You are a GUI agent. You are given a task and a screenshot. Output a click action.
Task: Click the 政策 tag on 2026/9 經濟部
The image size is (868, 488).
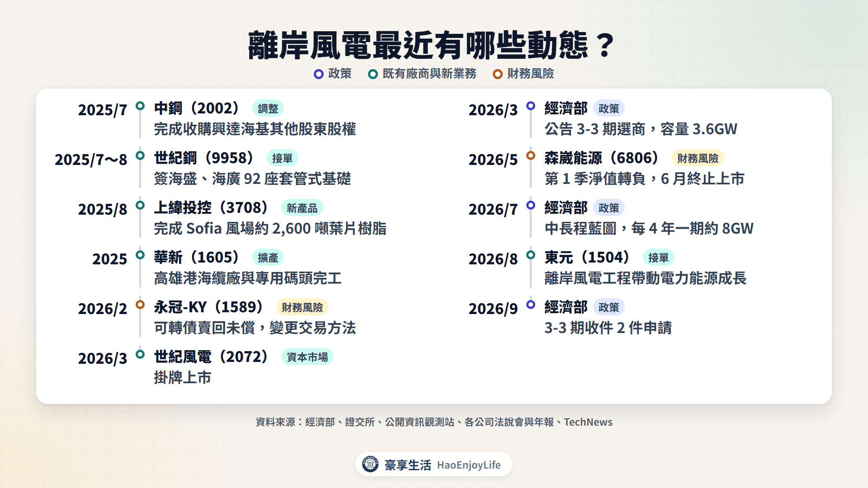609,307
